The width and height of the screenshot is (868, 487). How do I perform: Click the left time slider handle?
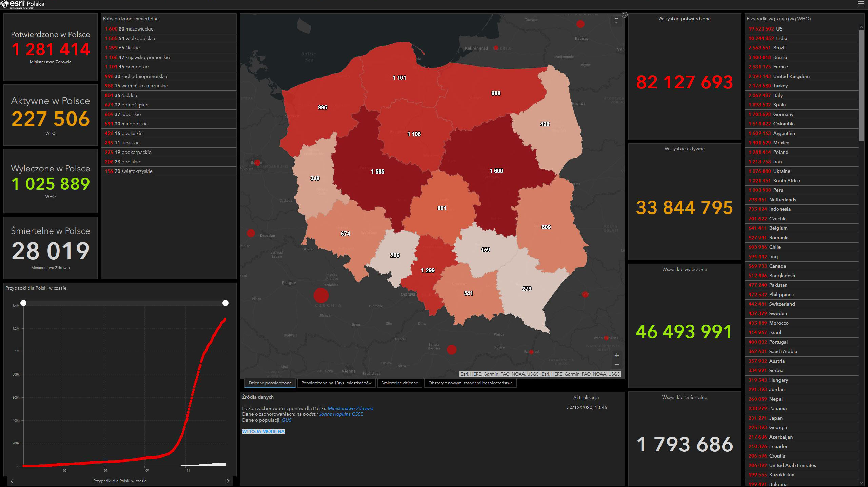[23, 303]
